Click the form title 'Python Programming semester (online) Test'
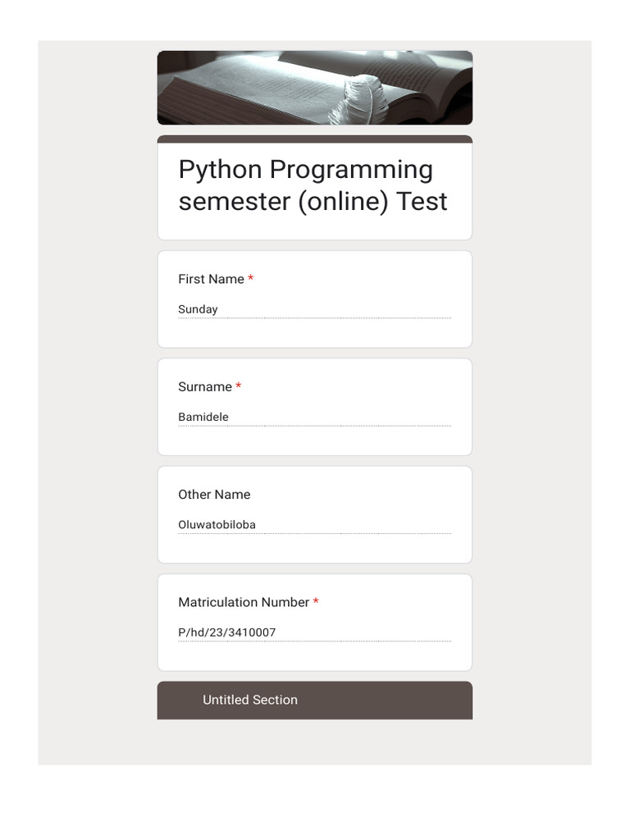 (x=313, y=185)
